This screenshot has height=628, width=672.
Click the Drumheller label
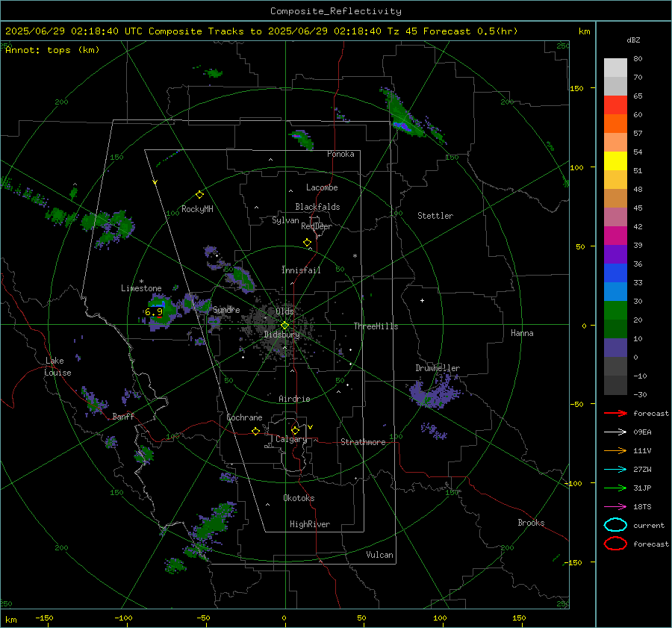(438, 368)
